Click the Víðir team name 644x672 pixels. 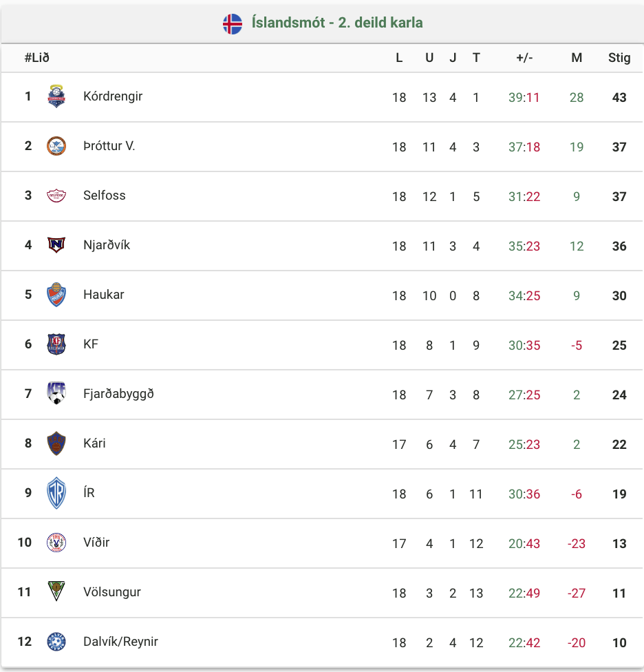pos(96,542)
